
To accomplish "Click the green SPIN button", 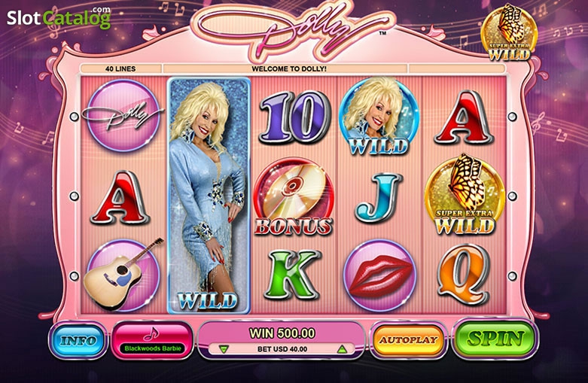I will 495,339.
